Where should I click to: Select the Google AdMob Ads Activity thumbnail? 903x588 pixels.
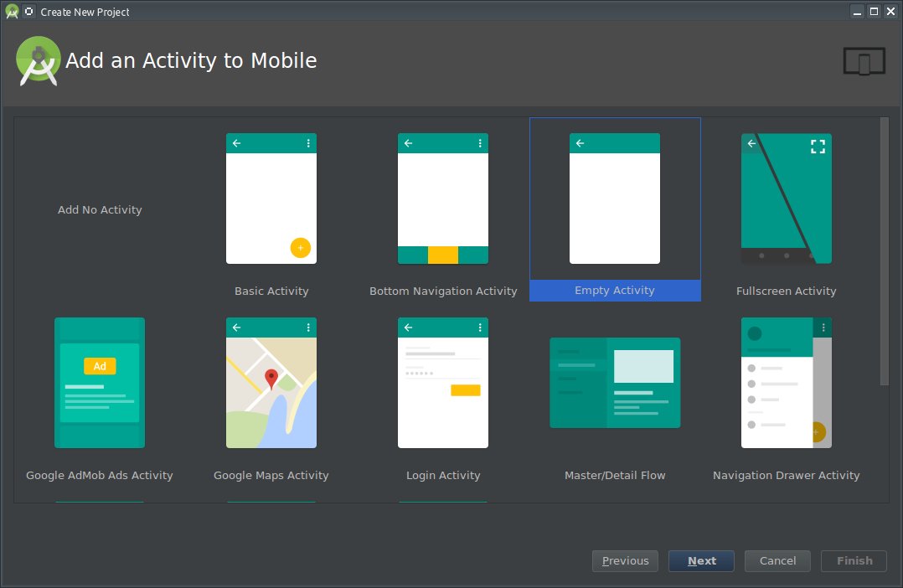click(x=100, y=383)
